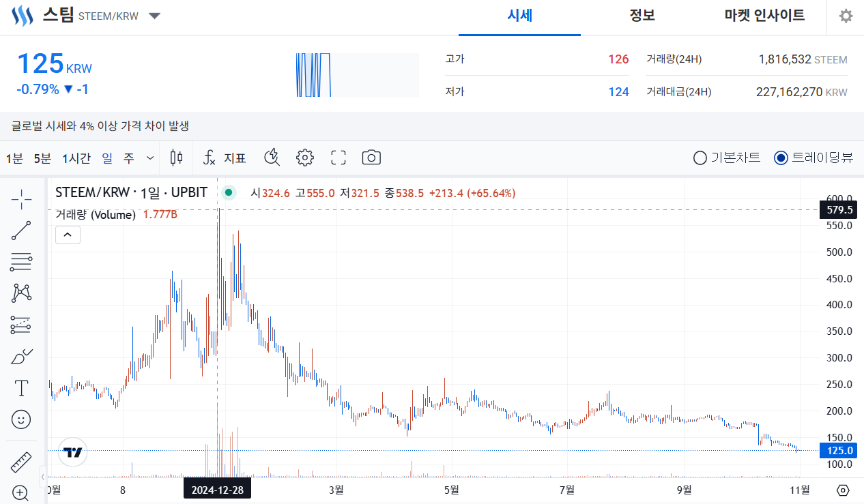
Task: Open the chart time axis settings icon
Action: pyautogui.click(x=843, y=490)
